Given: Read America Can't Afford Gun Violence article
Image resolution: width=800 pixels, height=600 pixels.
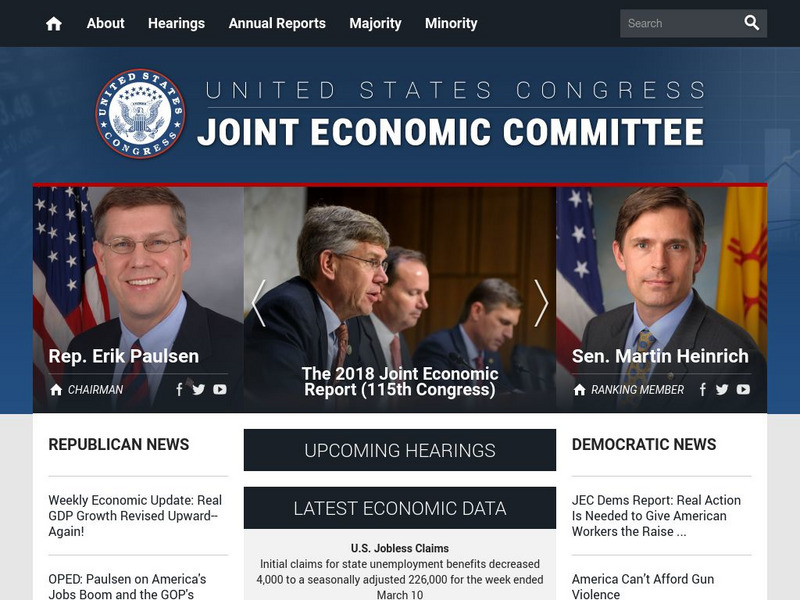Looking at the screenshot, I should (x=643, y=587).
